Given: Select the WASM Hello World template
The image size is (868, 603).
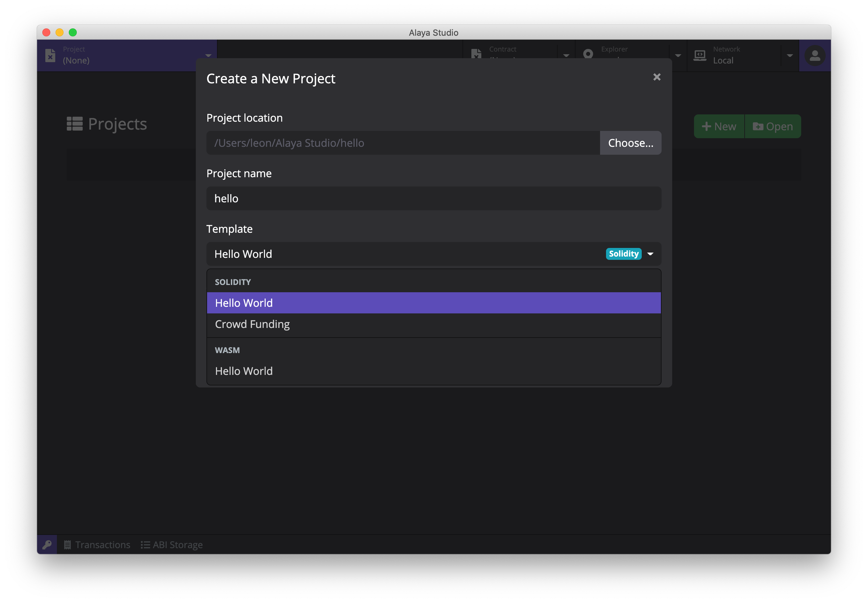Looking at the screenshot, I should coord(244,371).
